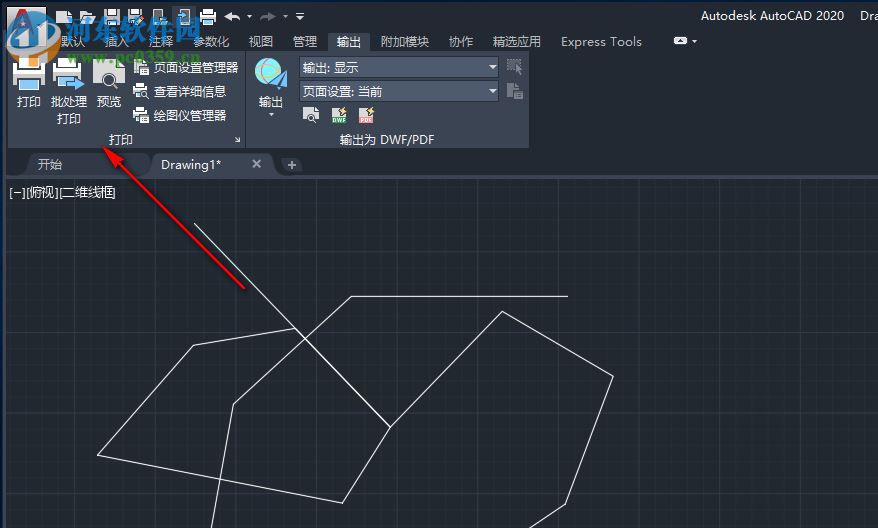Screen dimensions: 878x528
Task: Open the ribbon display options arrow
Action: pyautogui.click(x=695, y=41)
